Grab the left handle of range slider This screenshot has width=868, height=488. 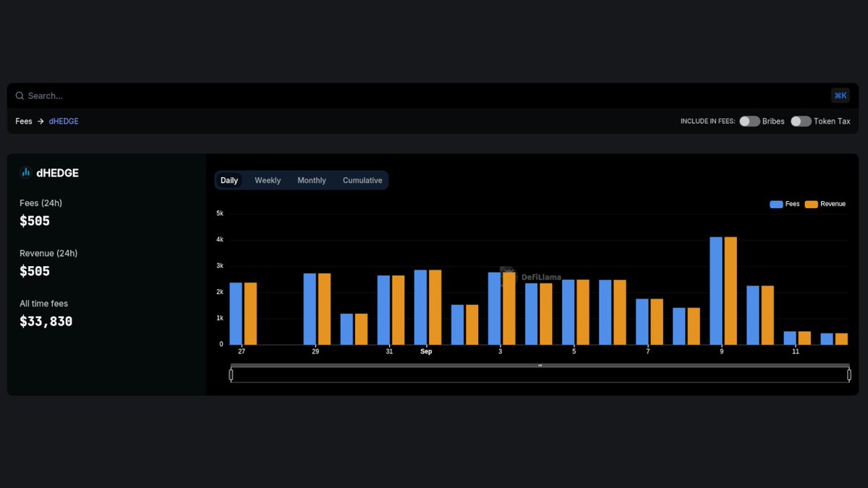tap(231, 374)
